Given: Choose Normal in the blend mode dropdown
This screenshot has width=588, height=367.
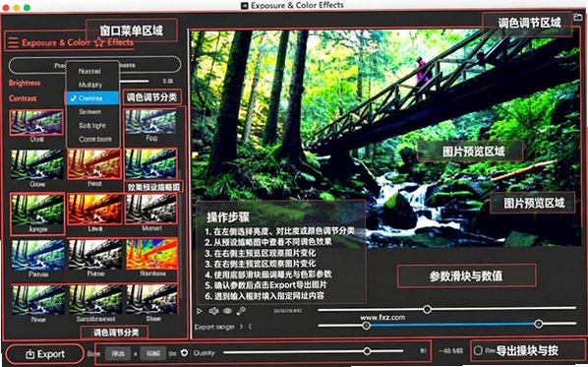Looking at the screenshot, I should tap(93, 71).
